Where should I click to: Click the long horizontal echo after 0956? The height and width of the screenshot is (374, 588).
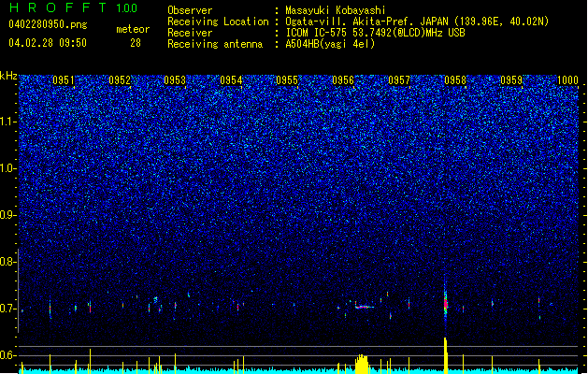(365, 307)
